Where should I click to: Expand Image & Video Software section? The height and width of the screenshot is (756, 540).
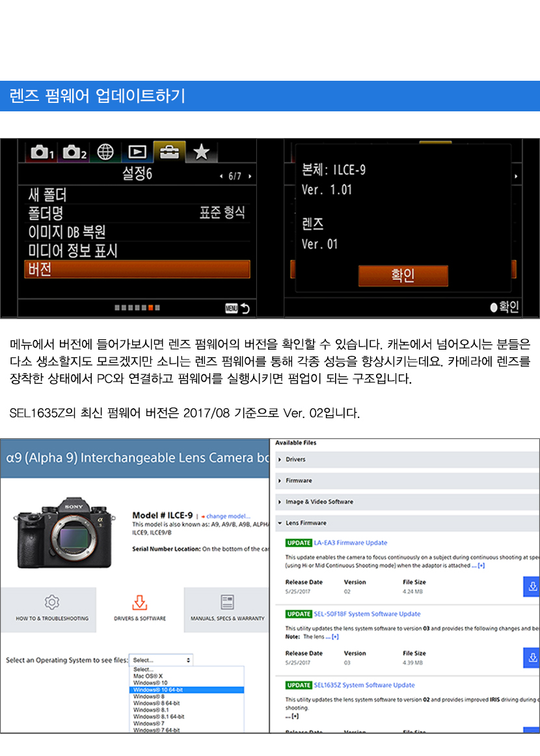pyautogui.click(x=407, y=502)
